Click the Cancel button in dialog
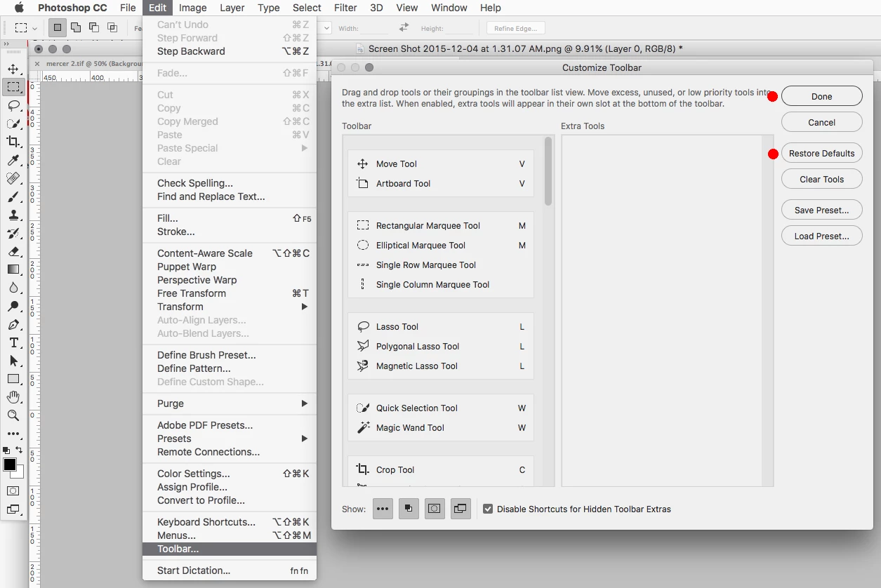 pos(821,122)
